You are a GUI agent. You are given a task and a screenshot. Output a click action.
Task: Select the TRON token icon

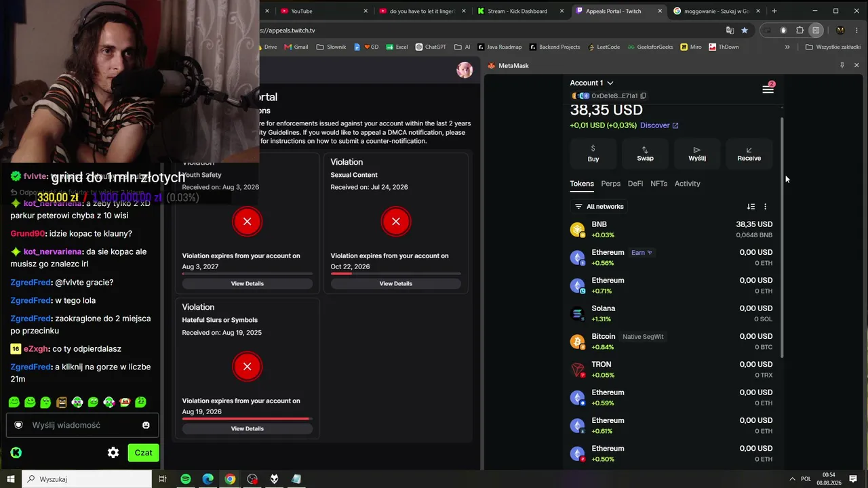coord(577,370)
